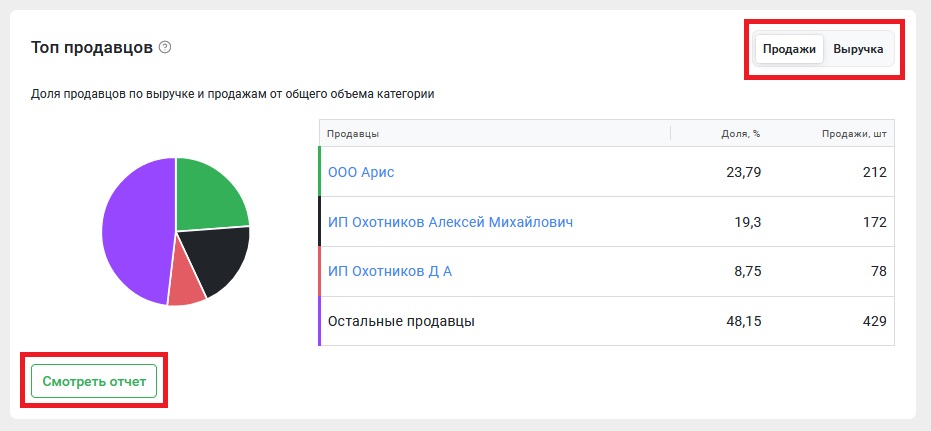Select sales value 172
931x431 pixels.
tap(875, 222)
